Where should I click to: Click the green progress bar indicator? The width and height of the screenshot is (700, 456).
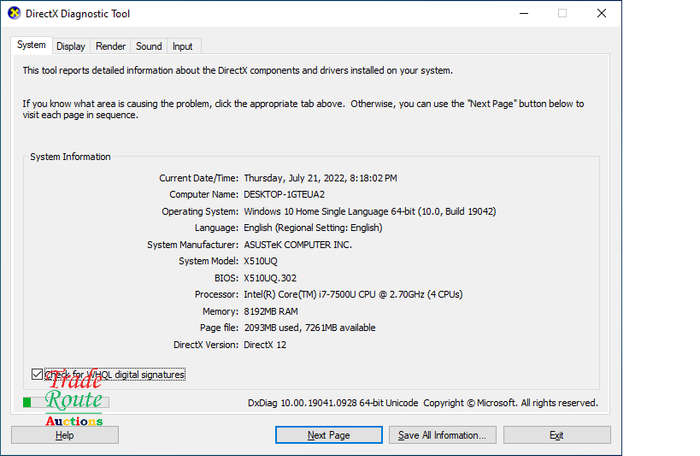(27, 402)
